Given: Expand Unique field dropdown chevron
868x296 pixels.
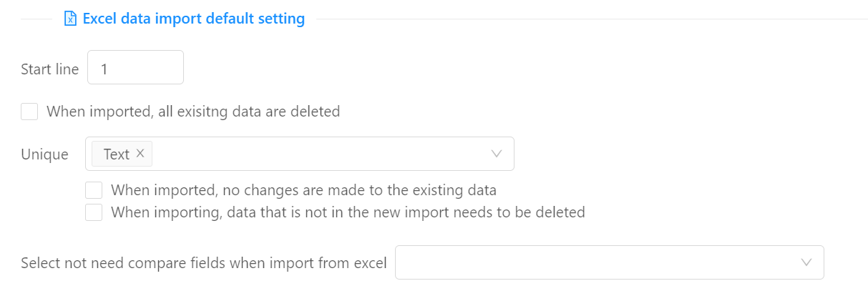Looking at the screenshot, I should point(497,154).
